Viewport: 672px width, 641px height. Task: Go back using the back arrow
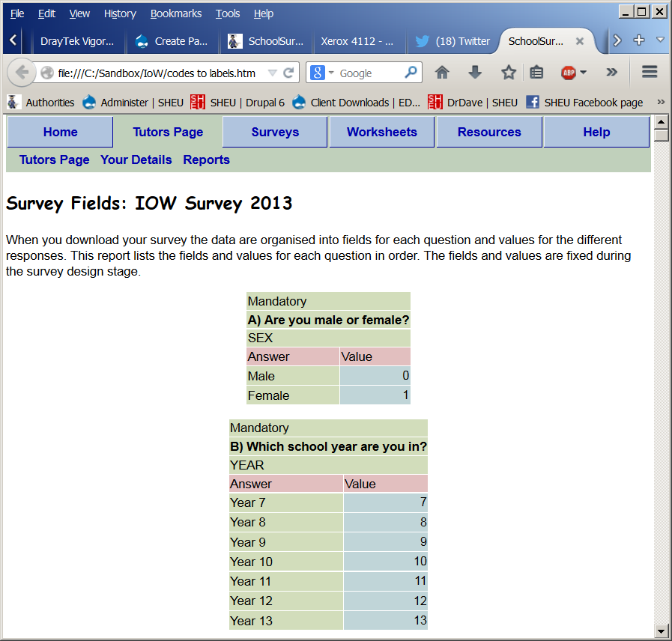(22, 73)
